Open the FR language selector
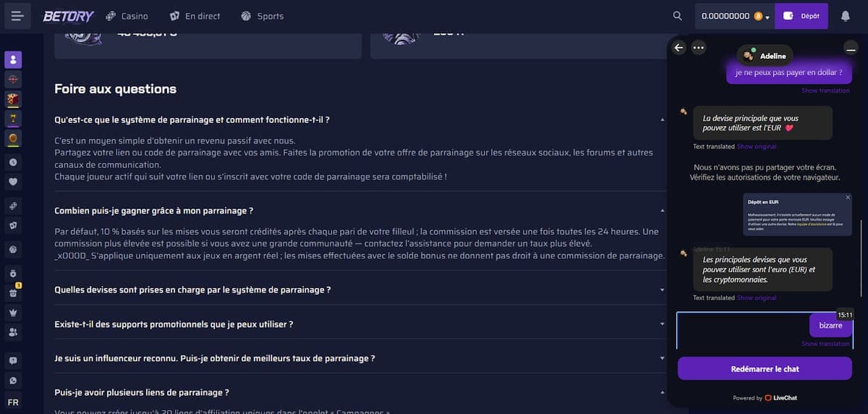This screenshot has width=868, height=414. pyautogui.click(x=13, y=402)
